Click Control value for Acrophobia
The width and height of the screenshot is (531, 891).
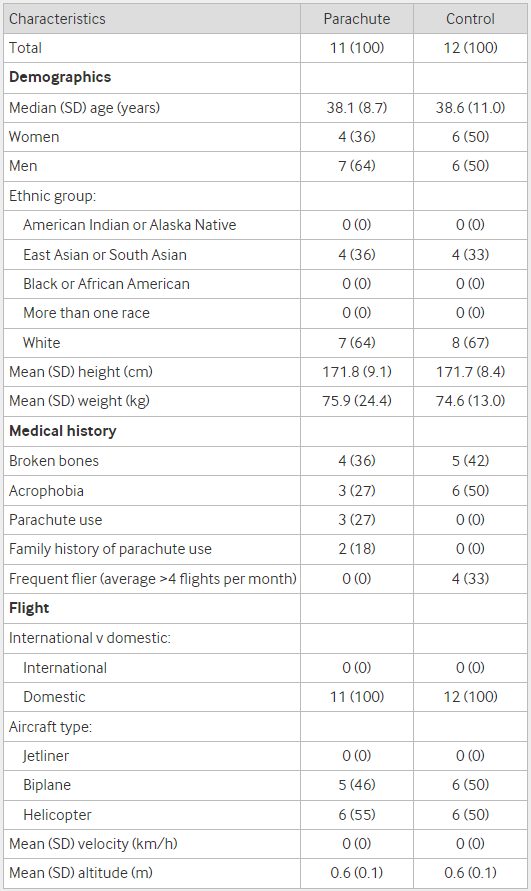470,490
